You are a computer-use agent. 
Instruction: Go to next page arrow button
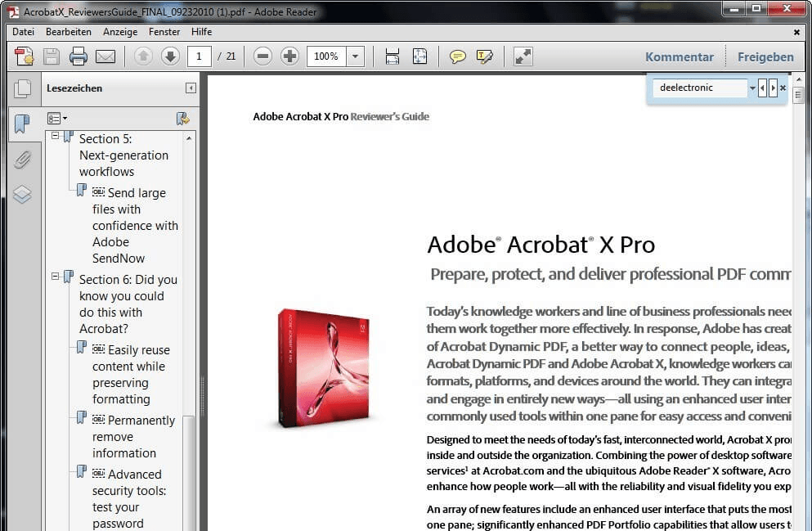point(170,56)
